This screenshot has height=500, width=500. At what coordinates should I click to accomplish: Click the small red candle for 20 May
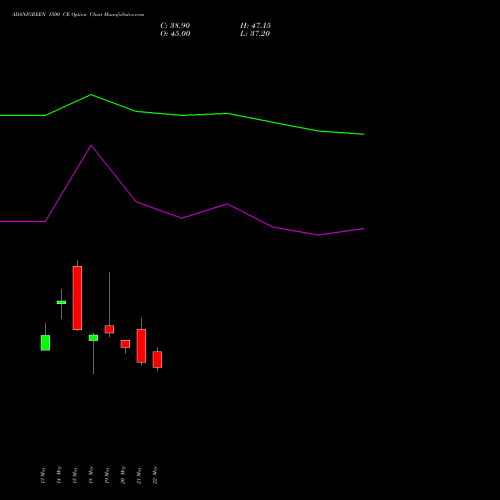[125, 344]
